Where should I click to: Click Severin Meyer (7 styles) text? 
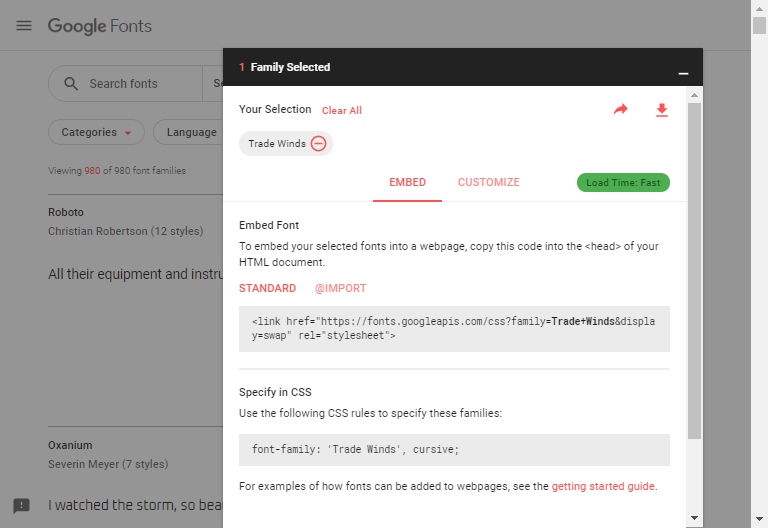tap(108, 464)
